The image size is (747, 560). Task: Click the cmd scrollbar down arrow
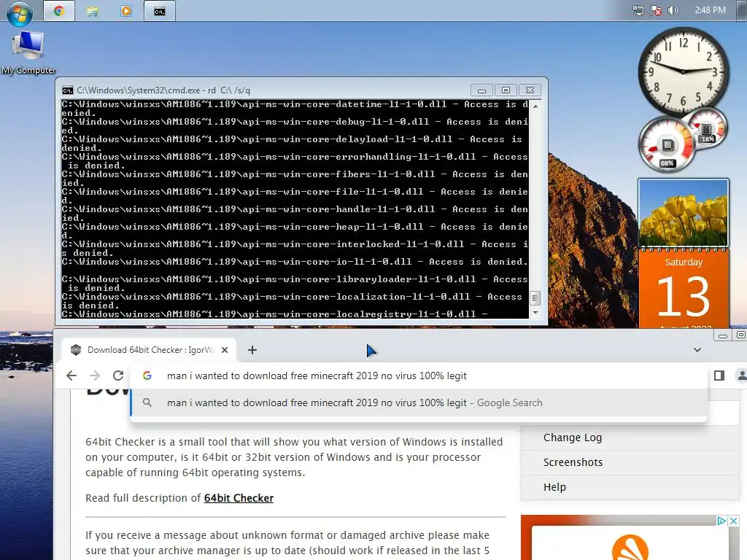[x=535, y=313]
